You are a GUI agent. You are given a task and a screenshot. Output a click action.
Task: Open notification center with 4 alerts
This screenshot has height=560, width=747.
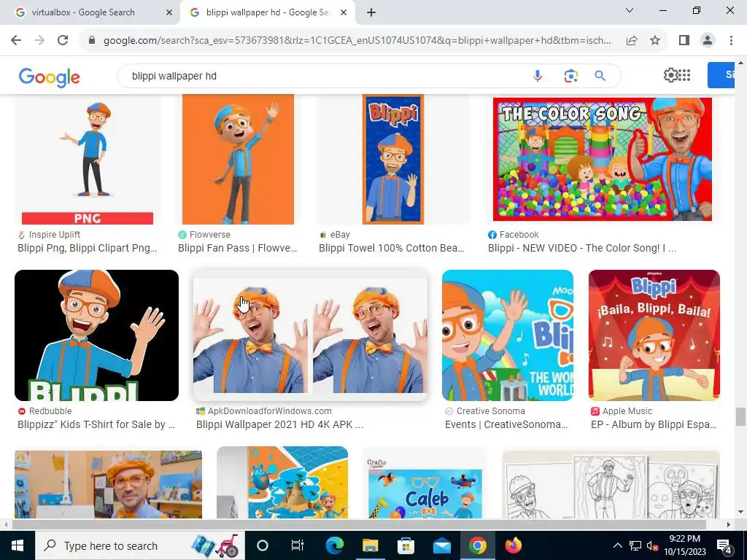[724, 545]
